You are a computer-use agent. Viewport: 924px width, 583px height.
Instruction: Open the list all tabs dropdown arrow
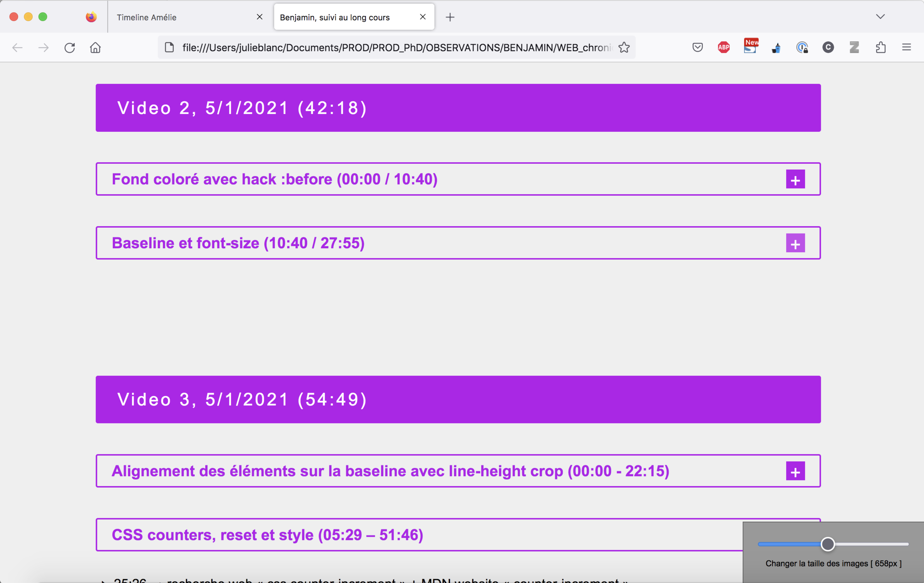[x=880, y=17]
